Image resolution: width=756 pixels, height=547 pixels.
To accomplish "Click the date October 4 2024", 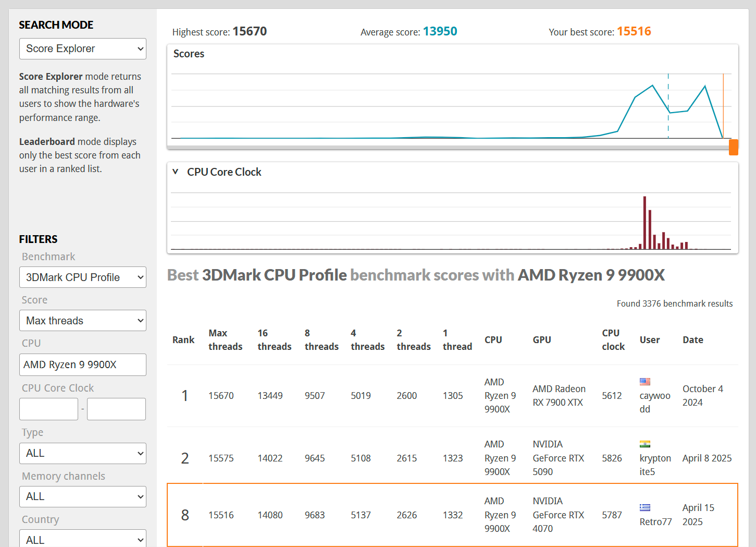I will click(x=703, y=396).
